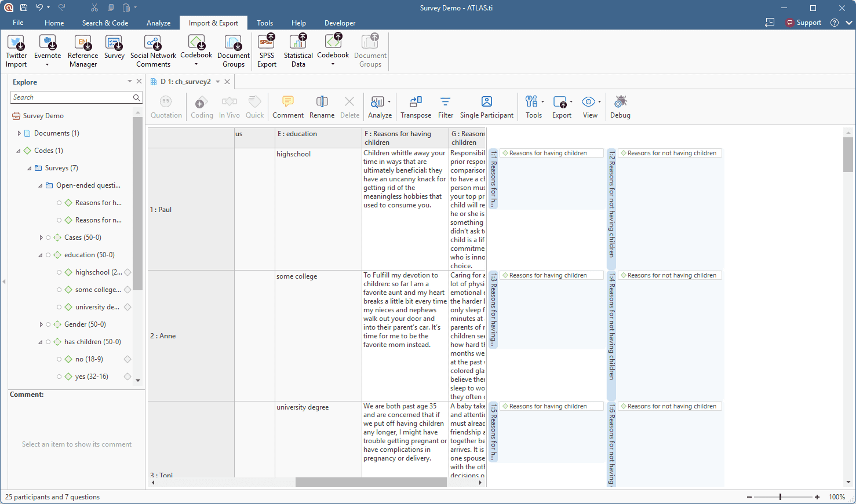The image size is (856, 504).
Task: Click the Rename tool
Action: [x=322, y=107]
